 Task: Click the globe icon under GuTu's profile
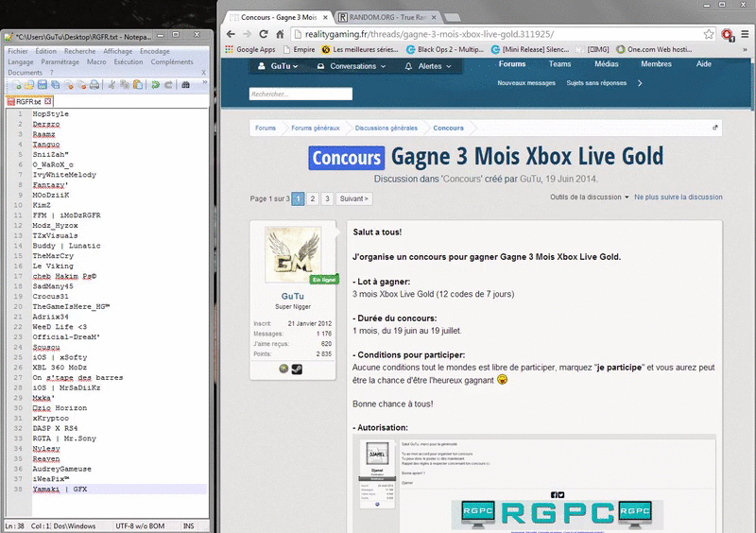283,369
